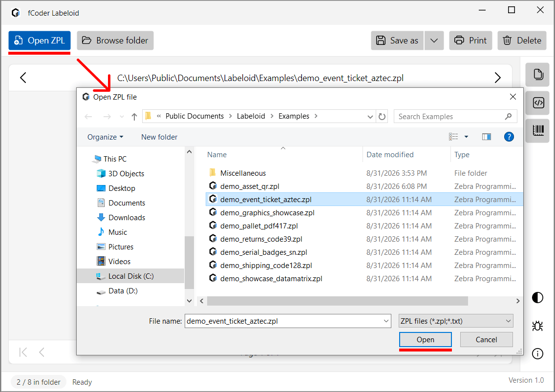Go to previous file with left chevron
This screenshot has height=392, width=555.
click(23, 78)
